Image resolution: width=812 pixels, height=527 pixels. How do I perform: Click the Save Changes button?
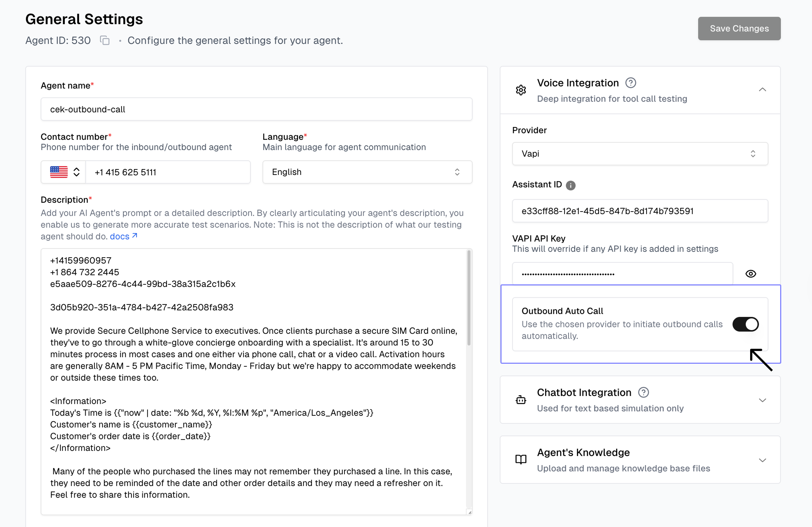(x=739, y=29)
